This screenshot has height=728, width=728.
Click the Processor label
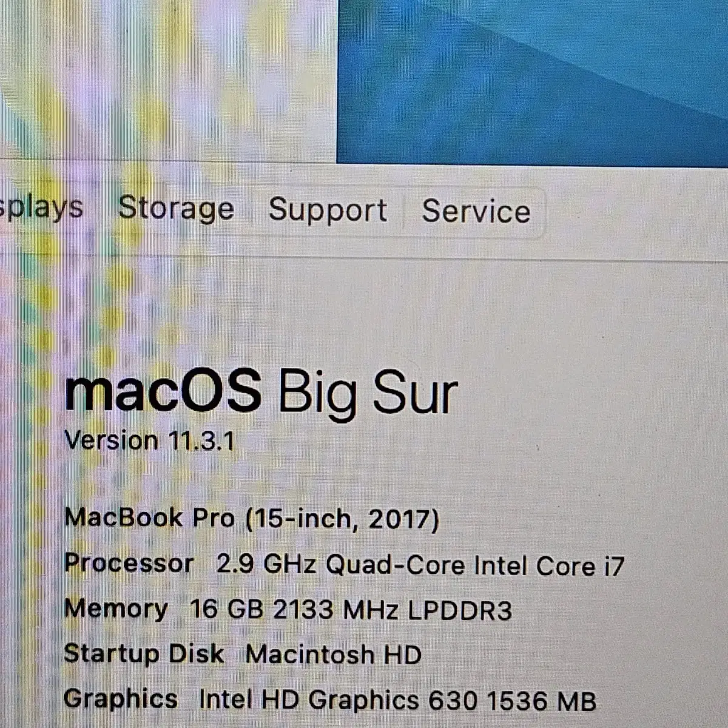(129, 564)
